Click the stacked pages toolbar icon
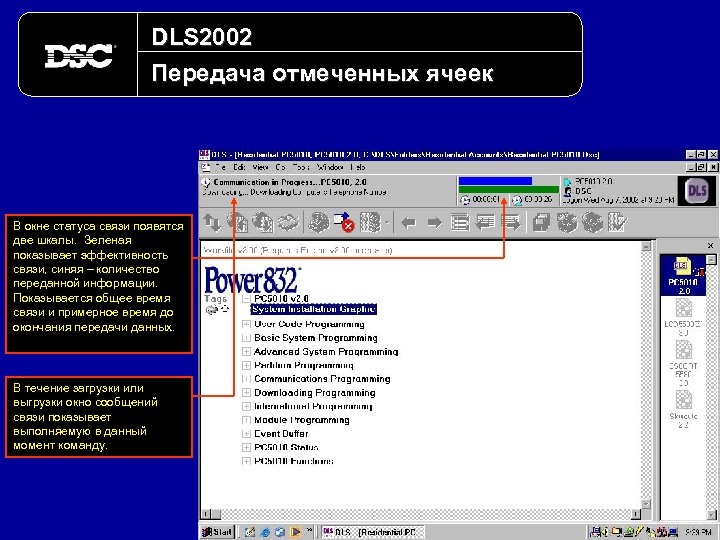Image resolution: width=720 pixels, height=540 pixels. click(x=541, y=223)
